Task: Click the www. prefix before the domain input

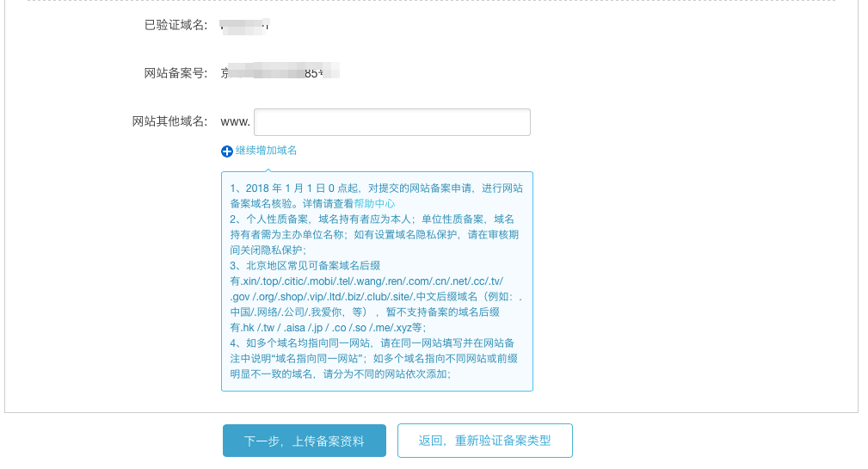Action: point(235,122)
